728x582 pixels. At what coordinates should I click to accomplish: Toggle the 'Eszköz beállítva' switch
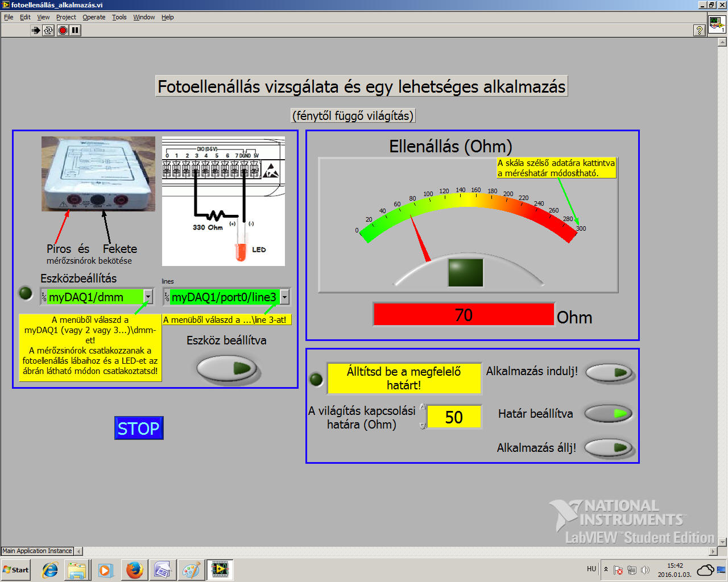[x=228, y=368]
